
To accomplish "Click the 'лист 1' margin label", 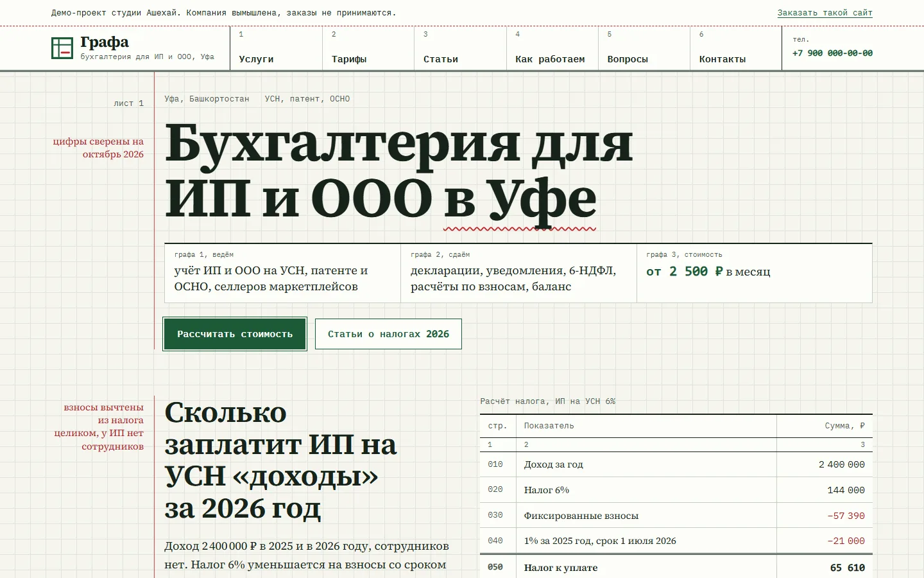I will (x=129, y=103).
